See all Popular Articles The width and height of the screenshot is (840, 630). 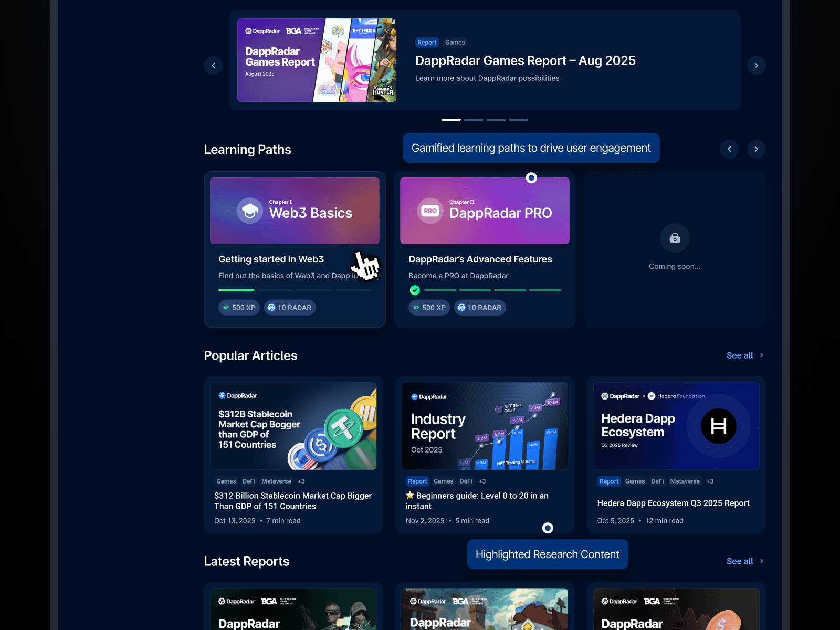pyautogui.click(x=740, y=355)
